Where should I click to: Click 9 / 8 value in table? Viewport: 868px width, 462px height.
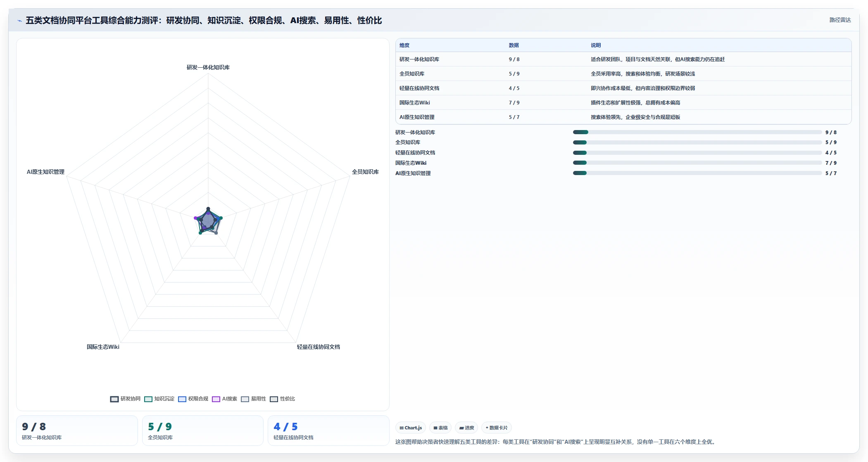[x=514, y=59]
